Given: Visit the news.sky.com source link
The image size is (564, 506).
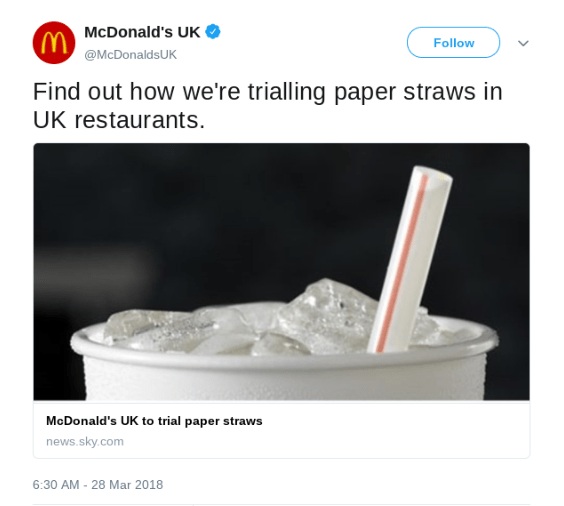Looking at the screenshot, I should tap(85, 441).
